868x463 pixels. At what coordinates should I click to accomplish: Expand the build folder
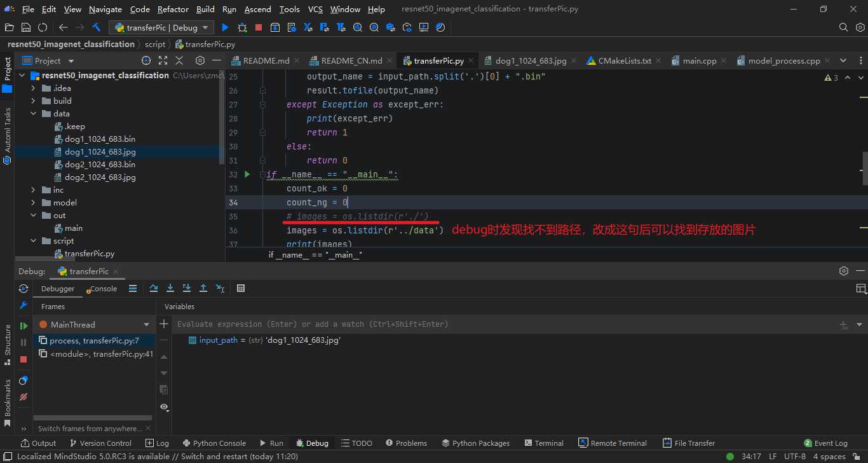click(33, 101)
